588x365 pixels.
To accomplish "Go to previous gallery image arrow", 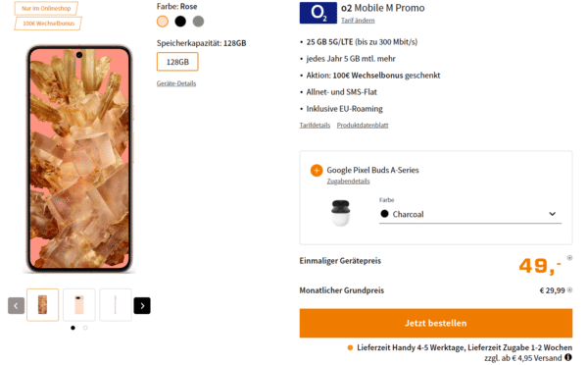I will click(16, 306).
